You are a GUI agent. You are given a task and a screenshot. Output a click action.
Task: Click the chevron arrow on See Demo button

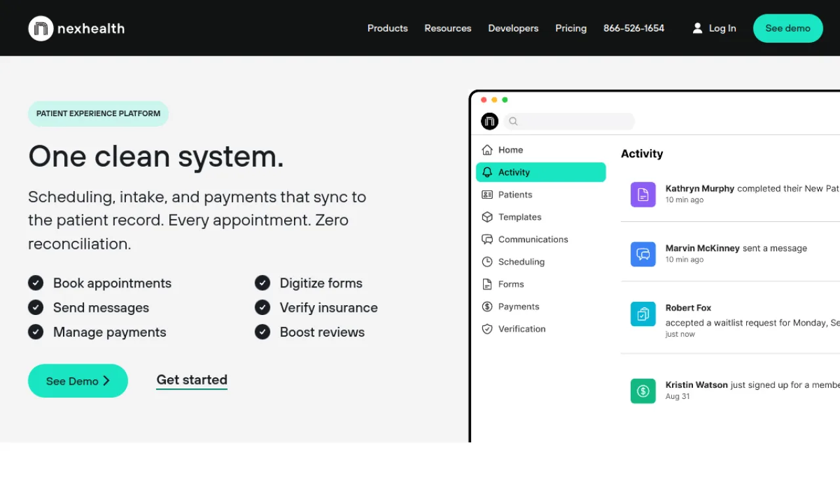106,381
